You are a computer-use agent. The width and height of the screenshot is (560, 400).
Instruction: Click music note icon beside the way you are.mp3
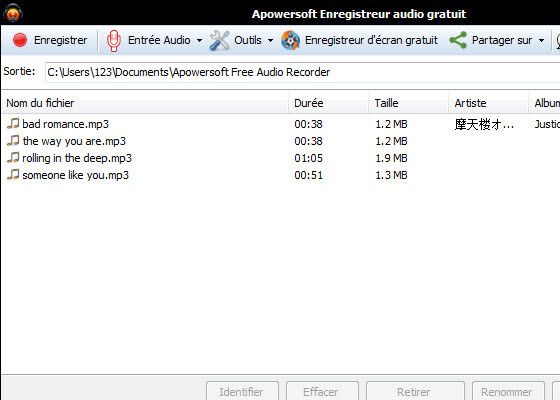13,141
